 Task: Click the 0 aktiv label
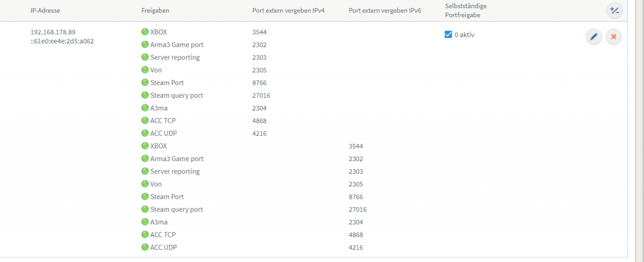(x=464, y=35)
